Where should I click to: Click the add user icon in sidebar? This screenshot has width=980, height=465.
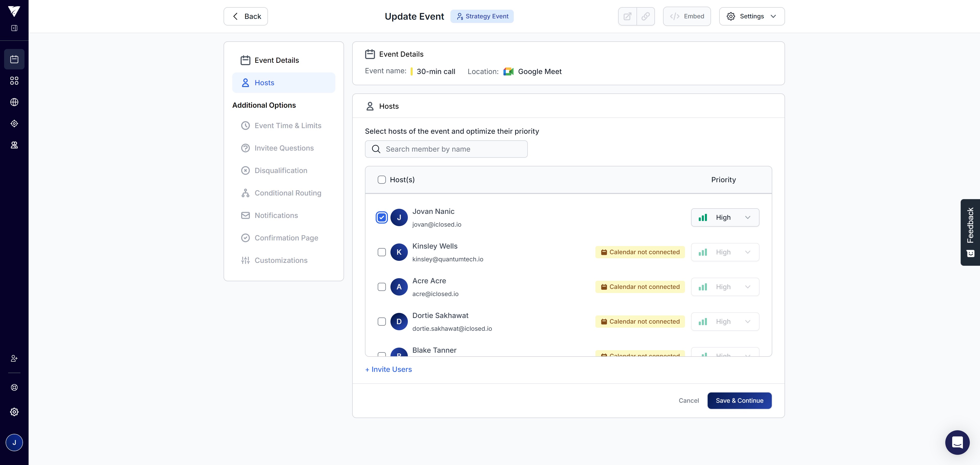14,359
